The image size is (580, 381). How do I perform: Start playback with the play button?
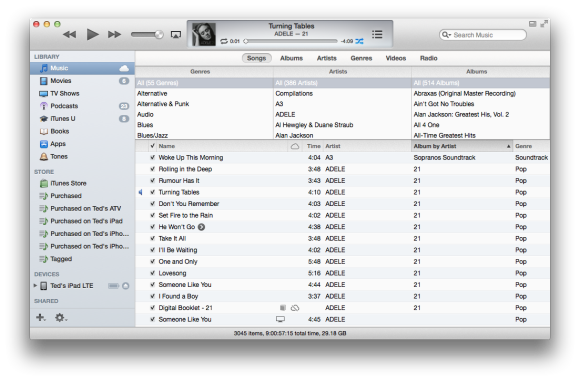(x=92, y=34)
